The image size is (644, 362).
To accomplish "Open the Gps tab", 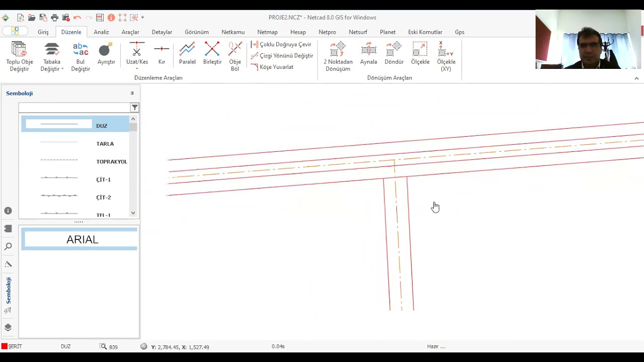I will point(460,32).
